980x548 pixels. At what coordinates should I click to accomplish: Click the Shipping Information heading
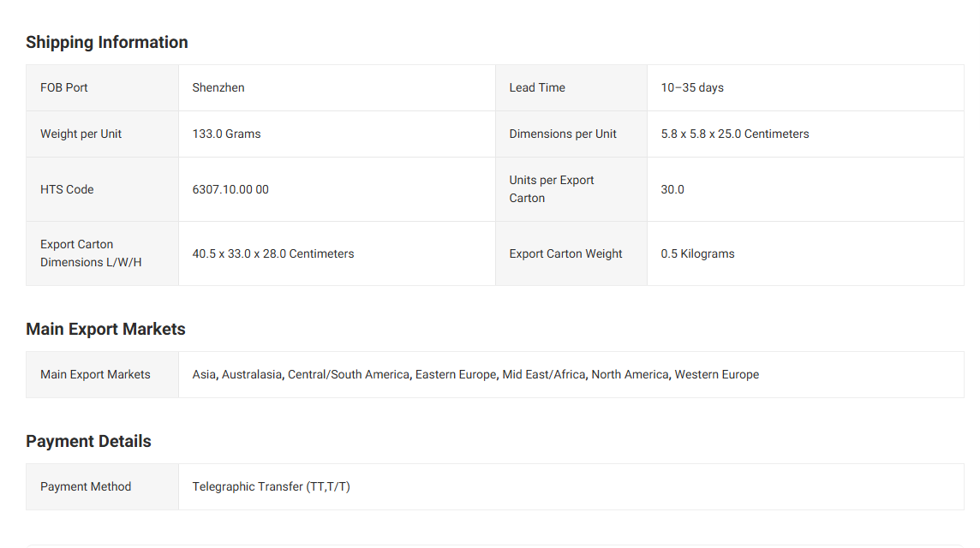coord(107,42)
